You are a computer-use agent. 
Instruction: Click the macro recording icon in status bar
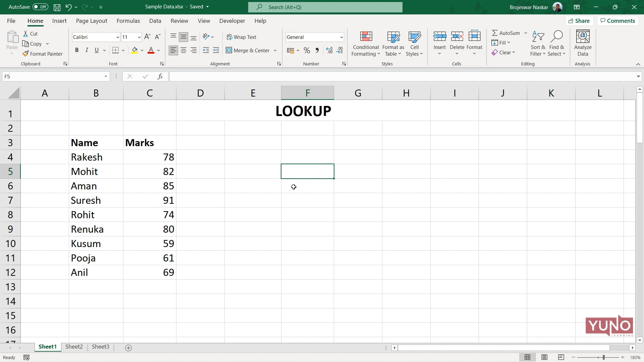26,358
